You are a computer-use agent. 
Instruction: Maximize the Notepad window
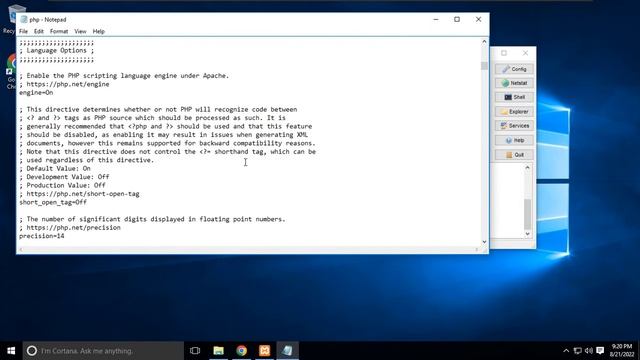point(457,20)
